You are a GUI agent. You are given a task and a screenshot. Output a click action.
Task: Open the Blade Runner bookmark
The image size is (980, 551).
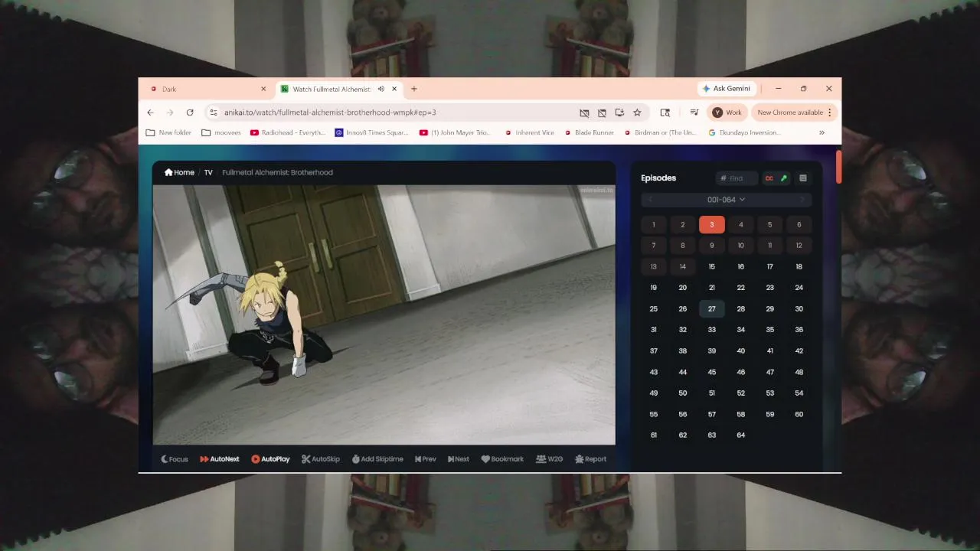(590, 132)
